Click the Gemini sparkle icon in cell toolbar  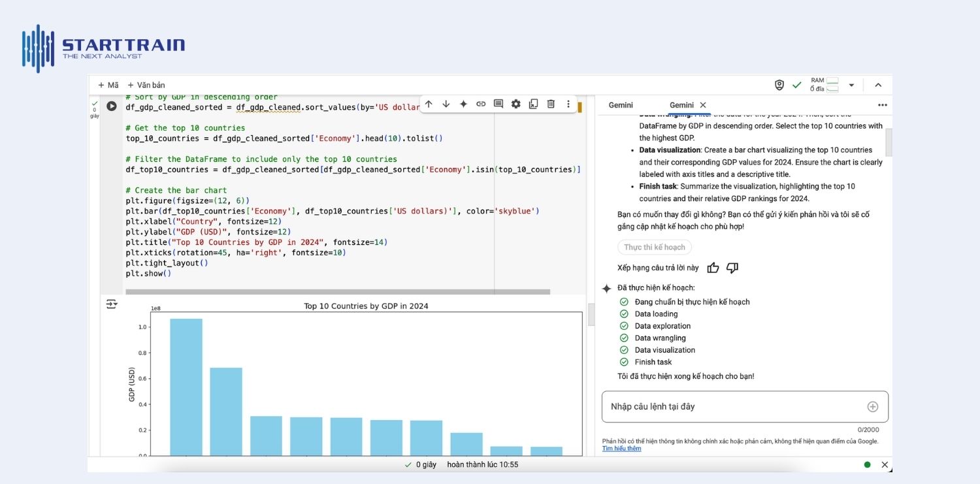pos(463,104)
